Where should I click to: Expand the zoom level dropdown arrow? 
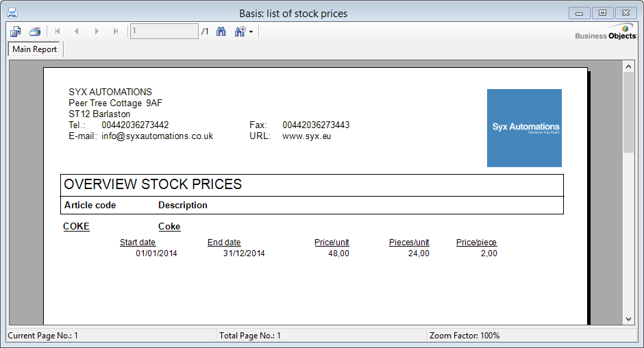[x=251, y=32]
